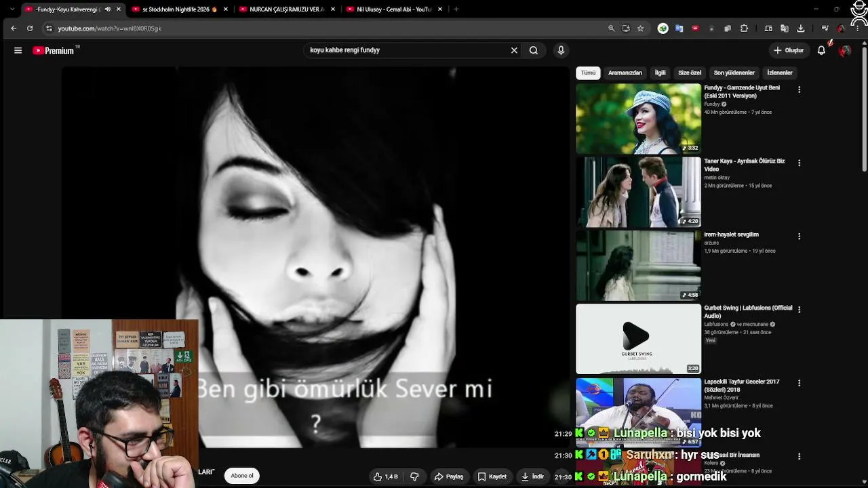Dislike the video
This screenshot has width=868, height=488.
coord(414,476)
